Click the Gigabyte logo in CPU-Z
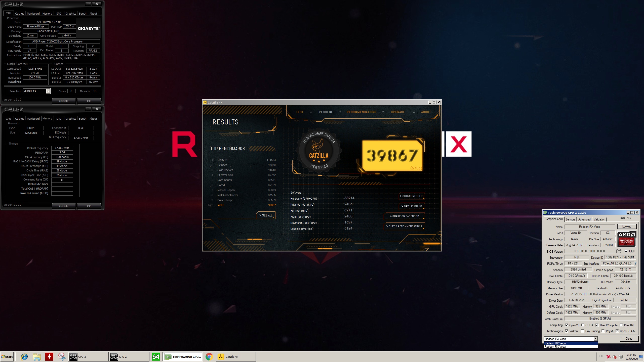Image resolution: width=644 pixels, height=362 pixels. click(89, 28)
